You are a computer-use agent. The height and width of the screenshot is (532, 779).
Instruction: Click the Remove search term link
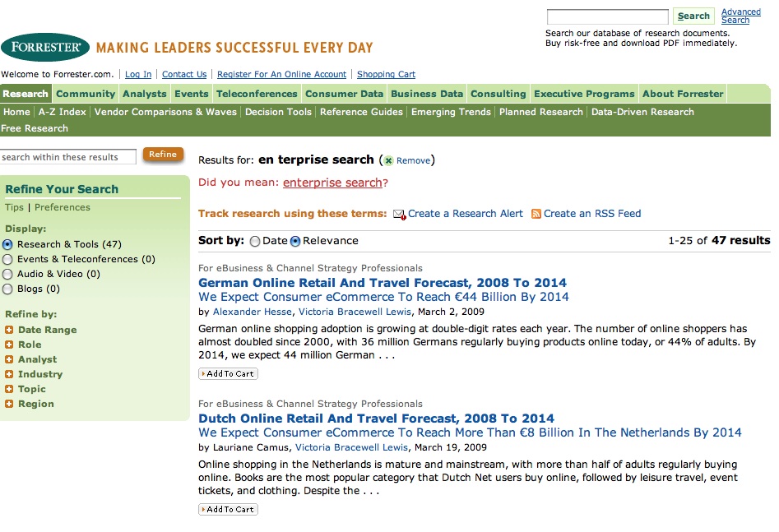tap(413, 161)
